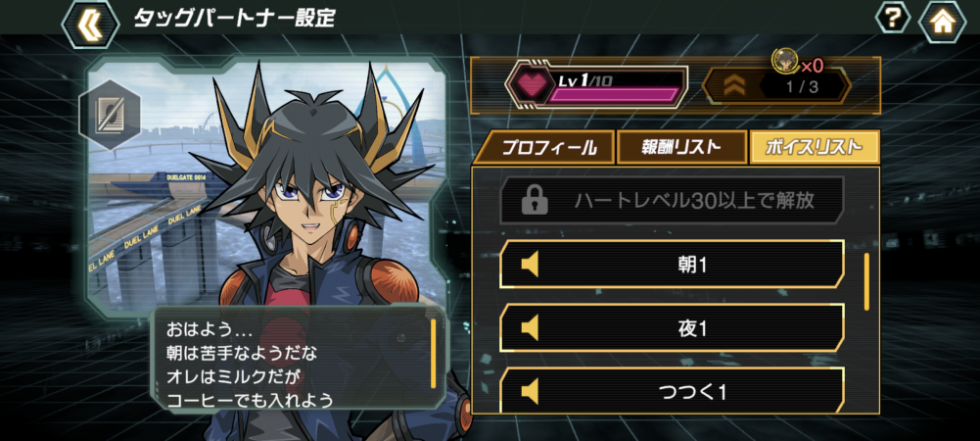The height and width of the screenshot is (441, 980).
Task: Select the つつく1 voice entry
Action: (x=673, y=392)
